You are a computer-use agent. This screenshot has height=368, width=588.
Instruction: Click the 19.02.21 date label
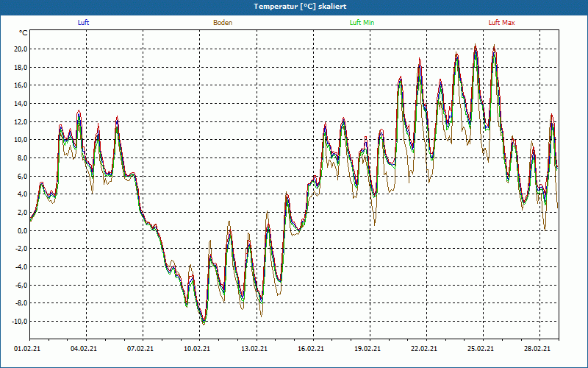click(367, 348)
